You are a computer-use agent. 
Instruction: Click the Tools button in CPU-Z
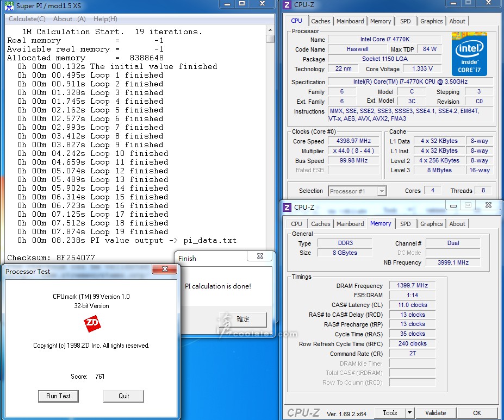point(390,413)
